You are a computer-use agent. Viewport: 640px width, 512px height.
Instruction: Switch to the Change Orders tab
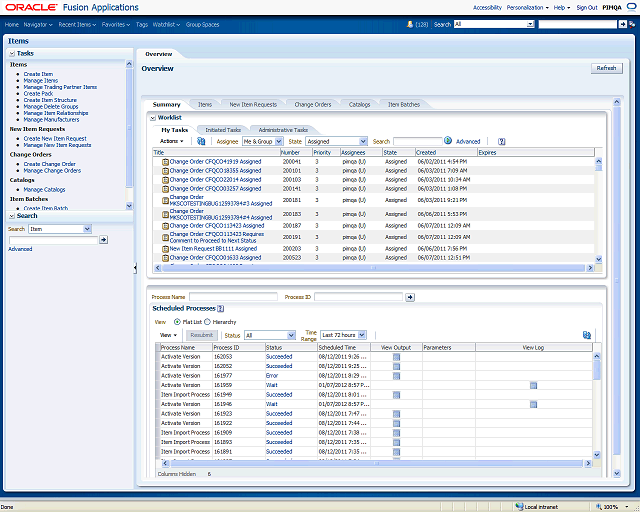tap(312, 104)
